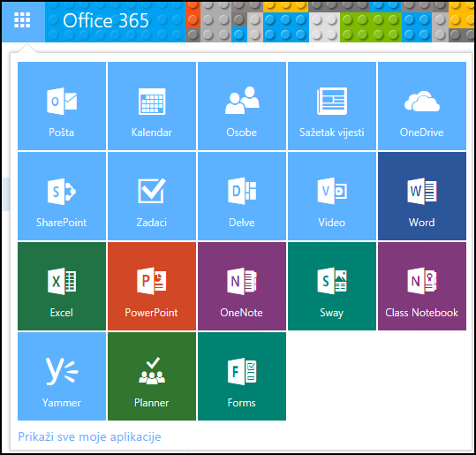
Task: Open the Osobe people tile
Action: (x=242, y=106)
